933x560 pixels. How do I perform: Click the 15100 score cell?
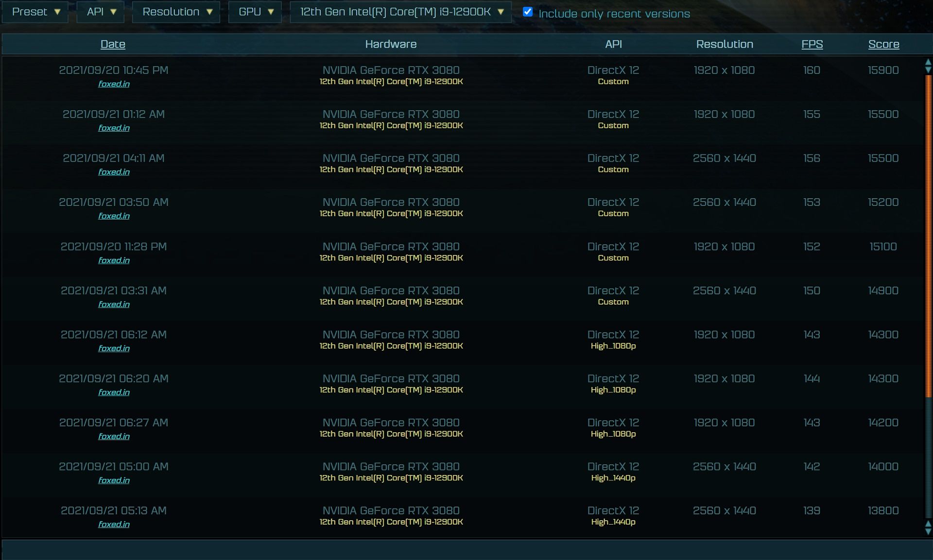(x=883, y=246)
